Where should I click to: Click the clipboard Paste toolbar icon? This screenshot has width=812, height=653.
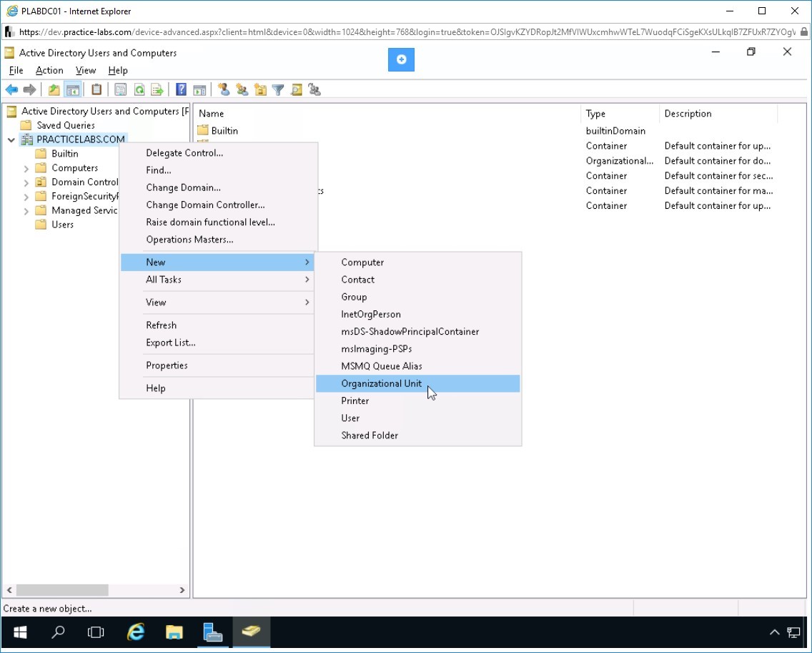96,89
